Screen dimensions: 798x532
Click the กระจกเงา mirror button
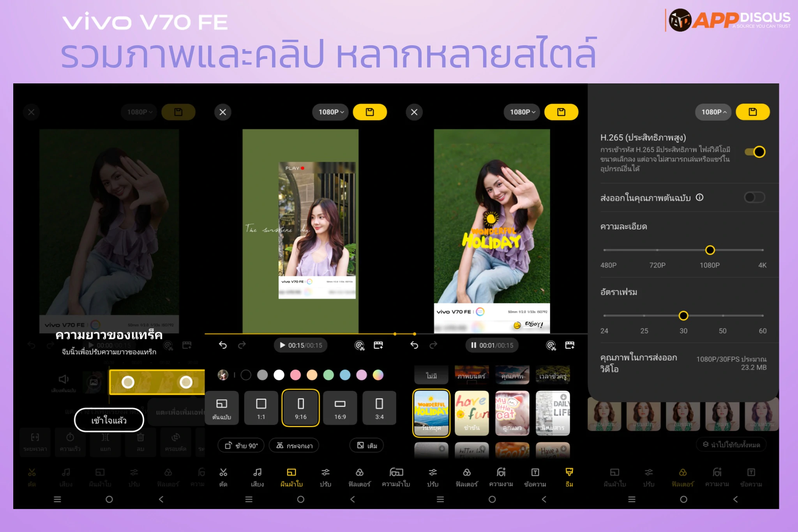click(x=294, y=445)
